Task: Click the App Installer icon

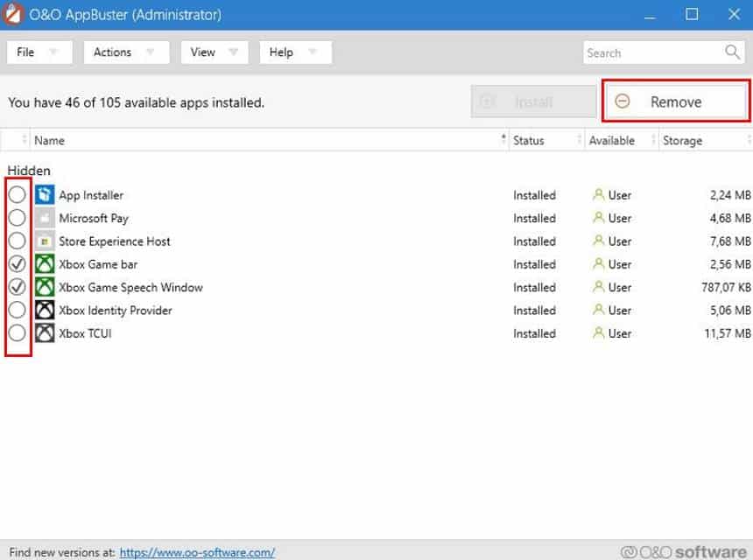Action: 45,195
